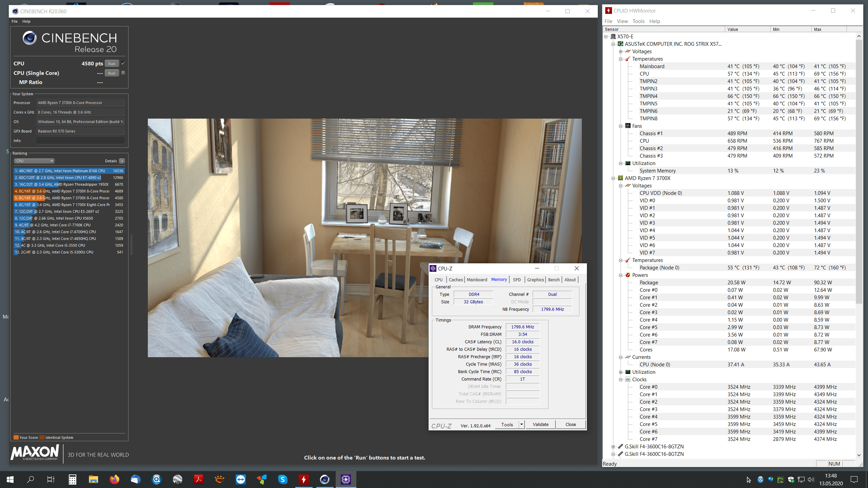Viewport: 868px width, 488px height.
Task: Click the volume speaker tray icon
Action: click(x=811, y=480)
